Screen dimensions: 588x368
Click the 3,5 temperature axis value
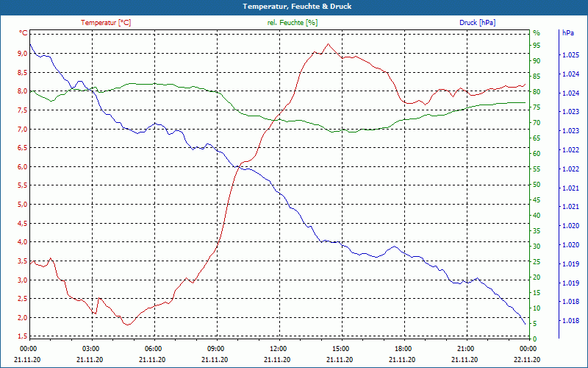23,261
